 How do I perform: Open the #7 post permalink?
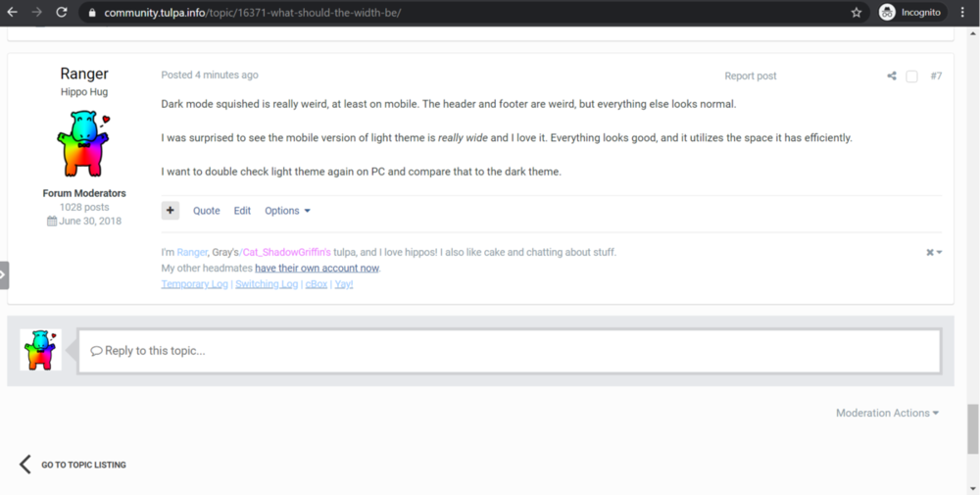click(936, 75)
